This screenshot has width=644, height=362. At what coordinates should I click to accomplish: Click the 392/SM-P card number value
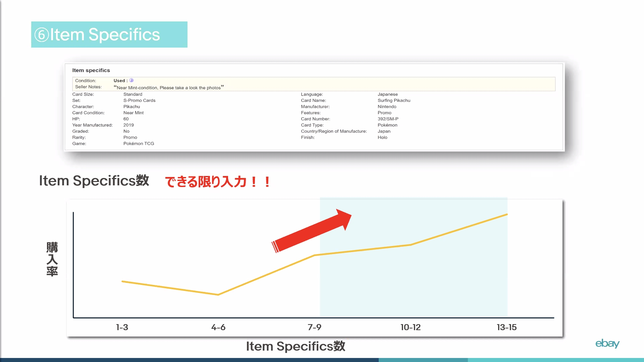pyautogui.click(x=388, y=119)
